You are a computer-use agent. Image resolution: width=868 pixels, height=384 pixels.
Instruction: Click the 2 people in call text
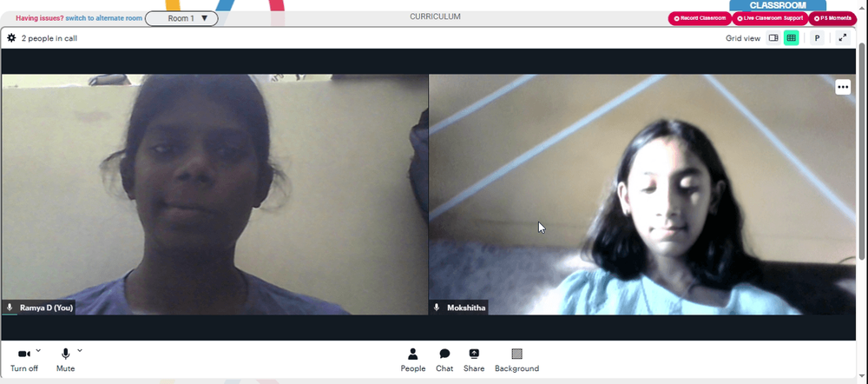click(49, 38)
